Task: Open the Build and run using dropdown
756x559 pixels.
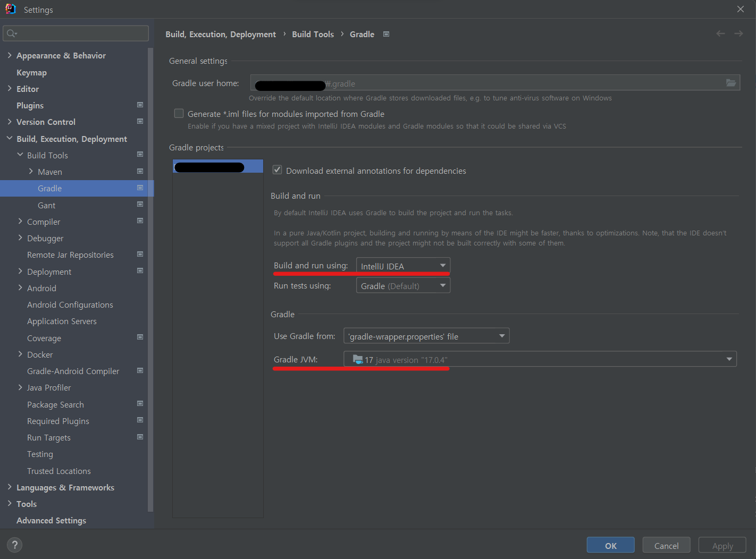Action: click(403, 266)
